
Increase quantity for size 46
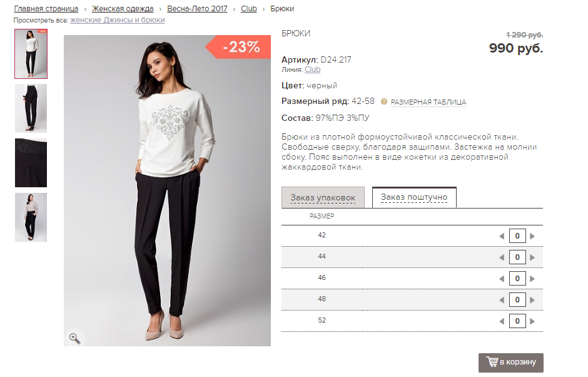pyautogui.click(x=532, y=279)
